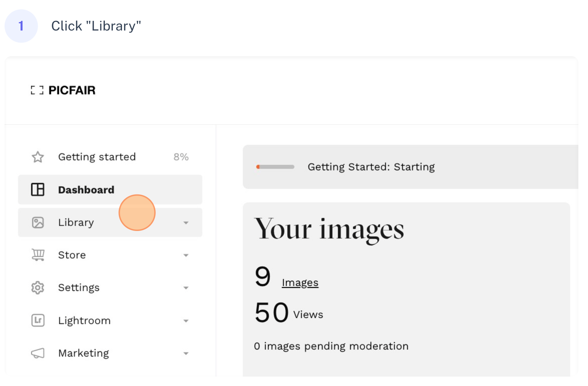This screenshot has height=386, width=588.
Task: Click the Library image icon
Action: coord(38,222)
